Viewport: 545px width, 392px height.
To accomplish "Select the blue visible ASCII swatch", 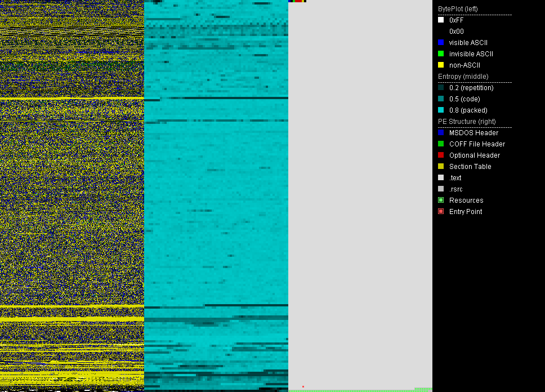I will click(441, 42).
